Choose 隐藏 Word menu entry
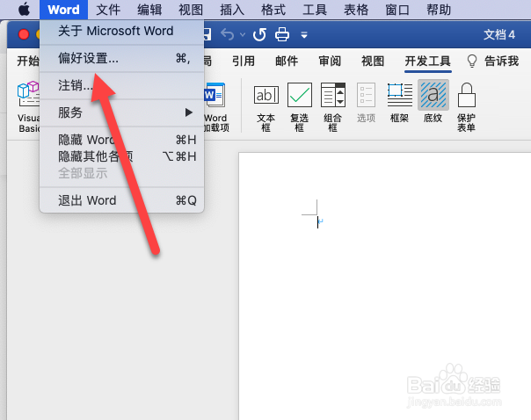This screenshot has width=531, height=420. coord(122,140)
